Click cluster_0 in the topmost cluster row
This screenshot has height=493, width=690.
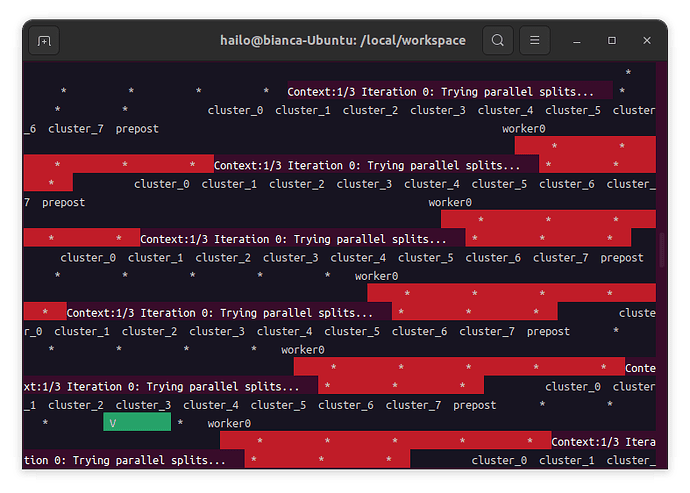click(235, 110)
